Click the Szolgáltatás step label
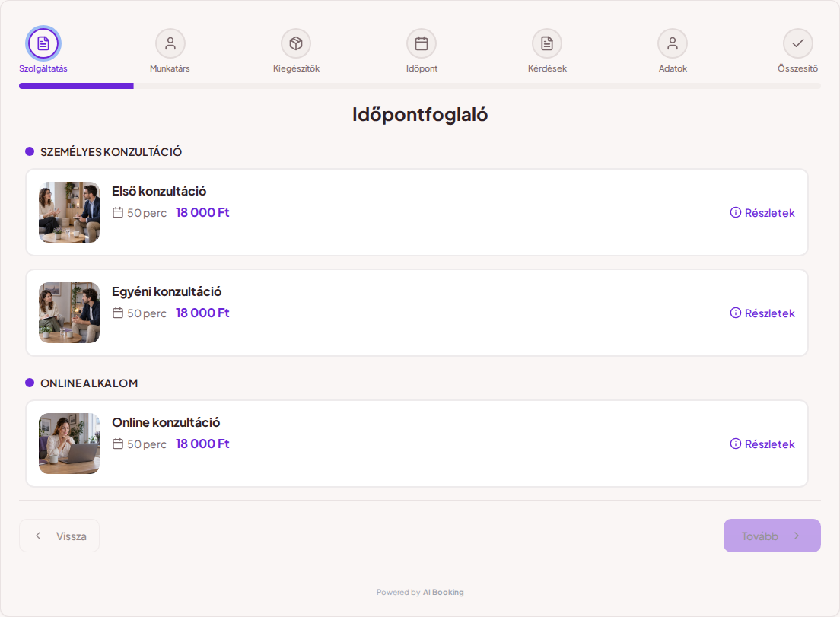The width and height of the screenshot is (840, 617). pyautogui.click(x=43, y=68)
